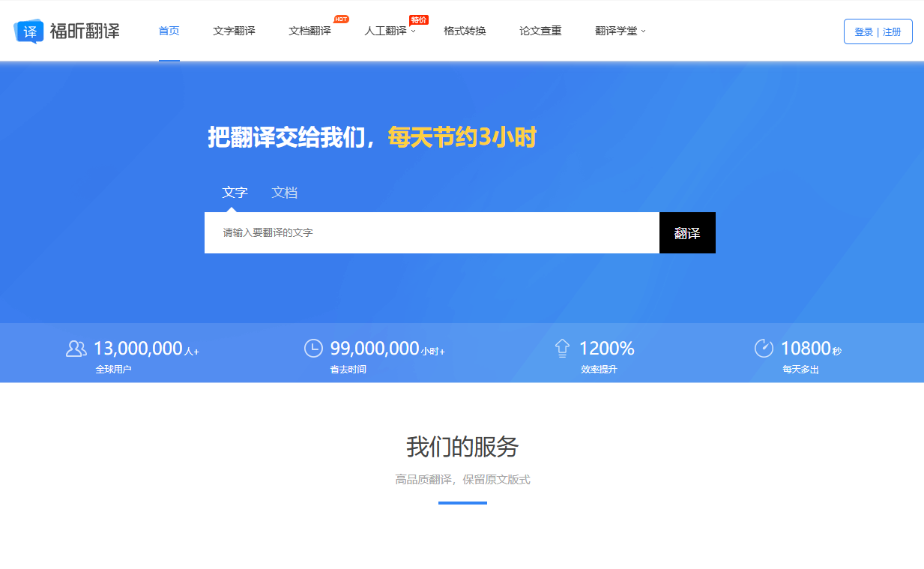
Task: Click the 13,000,000 users figure
Action: click(x=138, y=348)
